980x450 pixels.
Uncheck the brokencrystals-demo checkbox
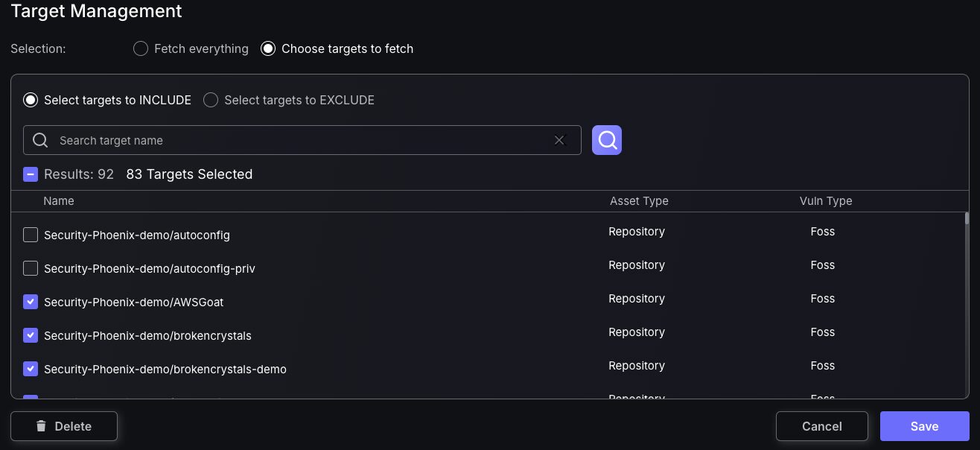pyautogui.click(x=31, y=369)
